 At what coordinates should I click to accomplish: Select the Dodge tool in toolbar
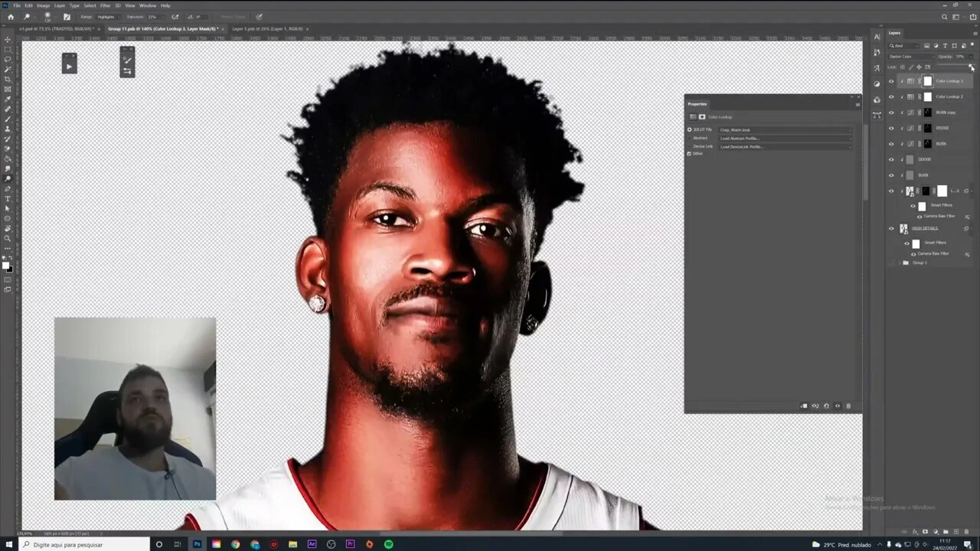tap(8, 178)
